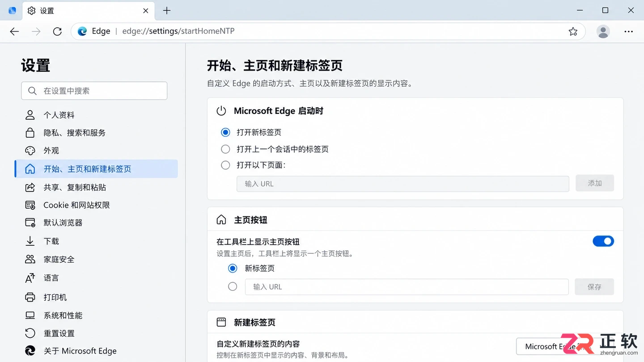644x362 pixels.
Task: Click the 默认浏览器 icon
Action: click(30, 223)
